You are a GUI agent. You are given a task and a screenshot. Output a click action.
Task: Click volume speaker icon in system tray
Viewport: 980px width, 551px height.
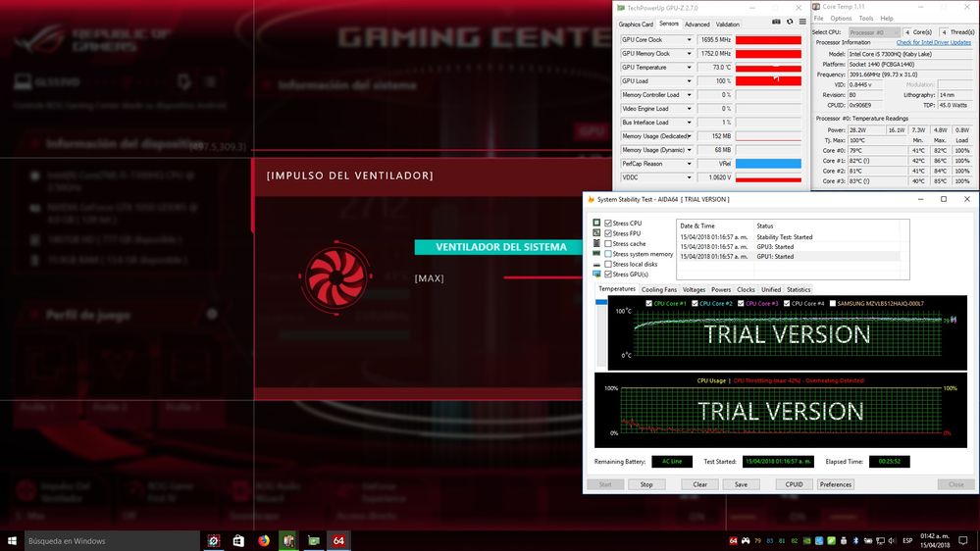892,541
